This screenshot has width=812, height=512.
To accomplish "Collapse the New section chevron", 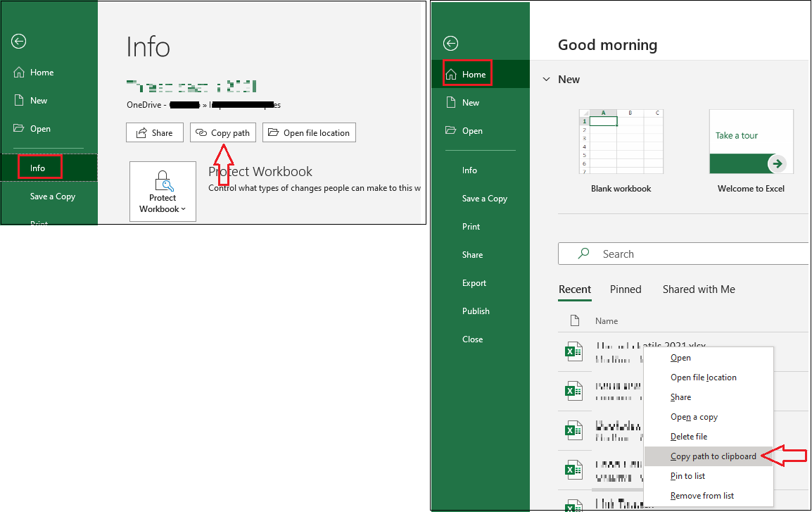I will point(546,80).
